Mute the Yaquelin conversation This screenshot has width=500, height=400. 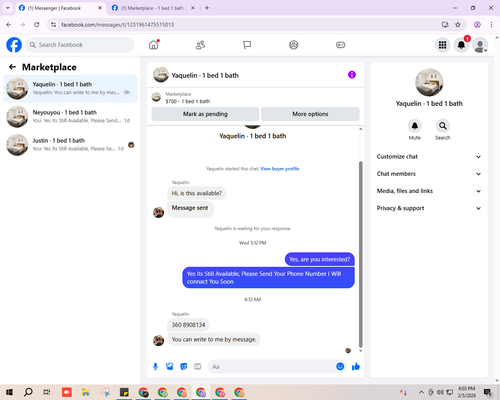(x=415, y=126)
